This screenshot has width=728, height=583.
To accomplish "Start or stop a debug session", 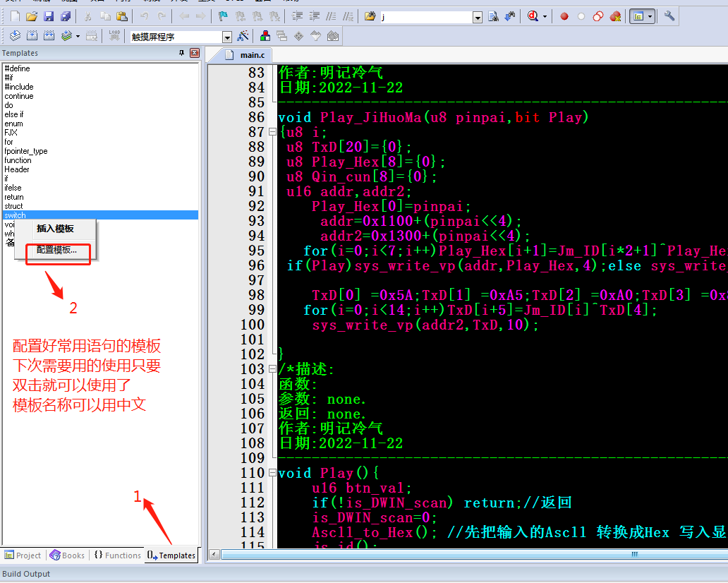I will point(533,17).
